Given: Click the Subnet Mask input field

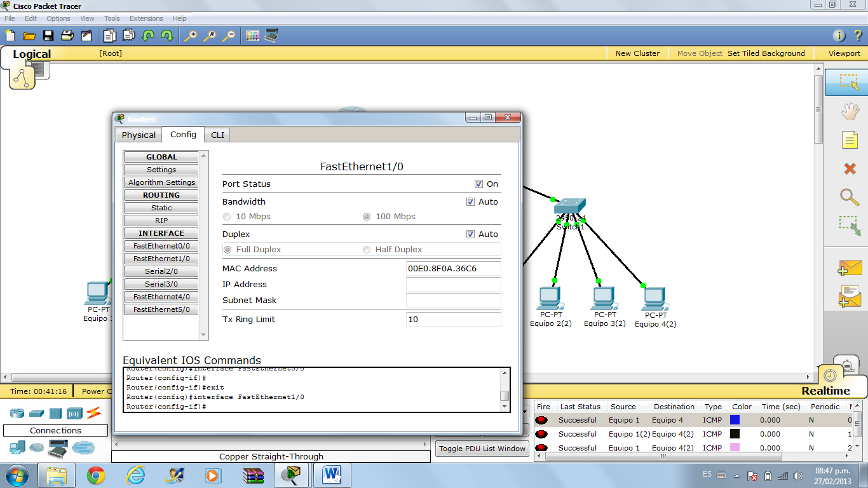Looking at the screenshot, I should 453,301.
